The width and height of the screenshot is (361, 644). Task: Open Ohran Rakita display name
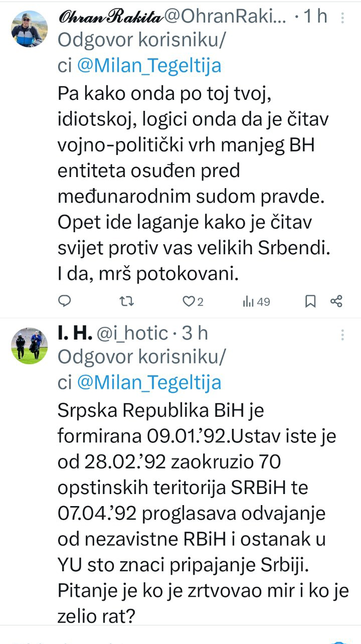coord(110,17)
